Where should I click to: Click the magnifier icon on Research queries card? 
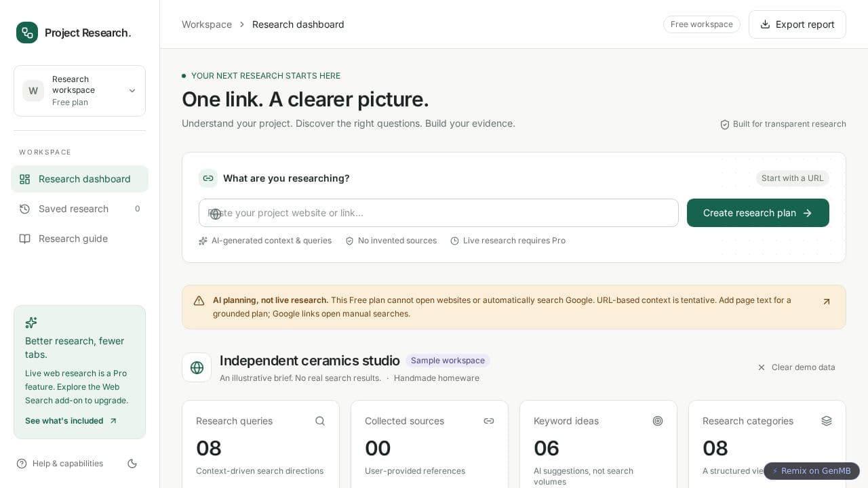click(320, 421)
